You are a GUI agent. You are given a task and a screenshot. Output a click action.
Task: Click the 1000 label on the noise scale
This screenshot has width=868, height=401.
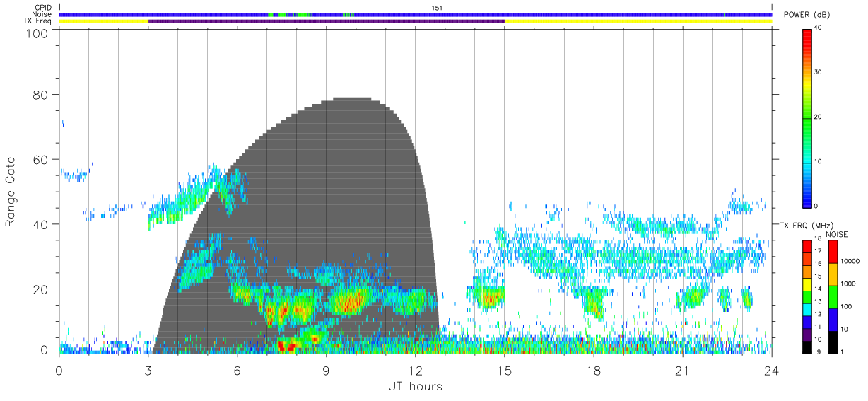click(x=850, y=284)
